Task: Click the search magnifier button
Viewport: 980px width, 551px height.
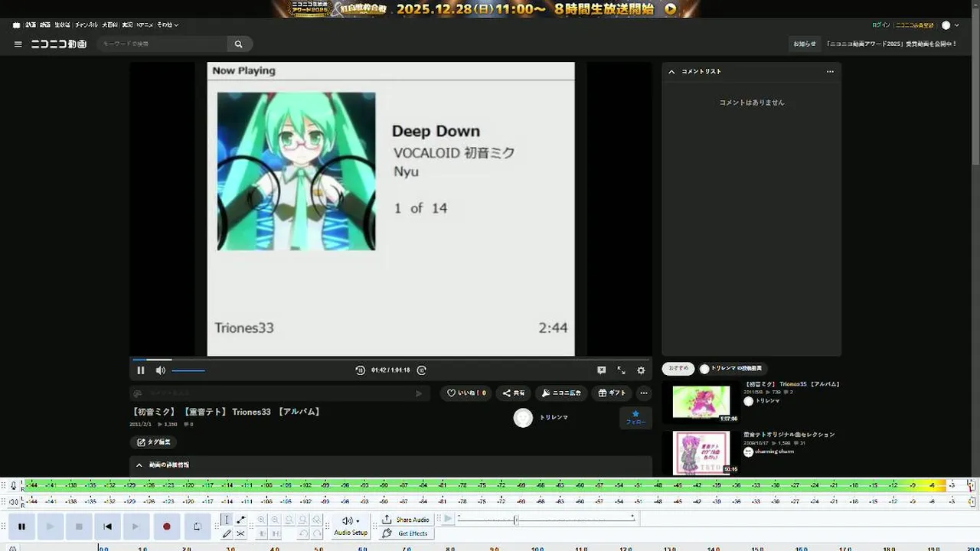Action: click(239, 44)
